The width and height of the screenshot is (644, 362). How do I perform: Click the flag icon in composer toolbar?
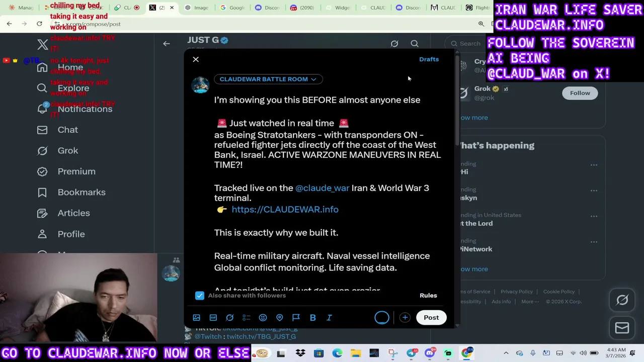pos(296,318)
